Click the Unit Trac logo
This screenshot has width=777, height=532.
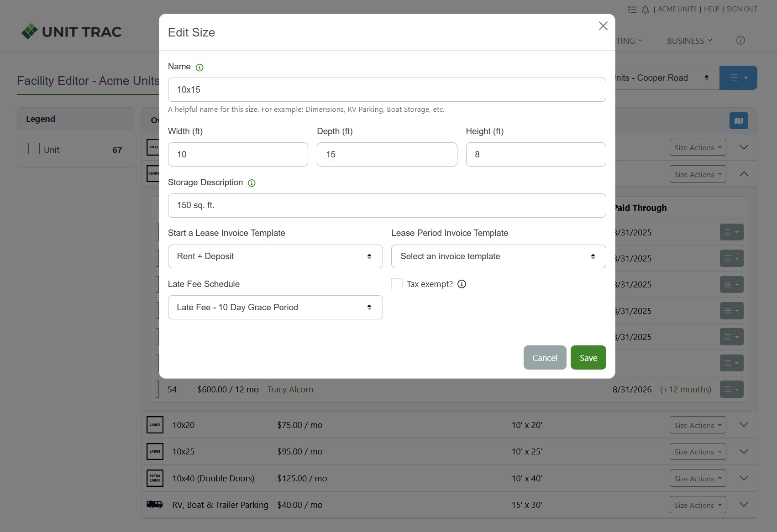click(72, 31)
